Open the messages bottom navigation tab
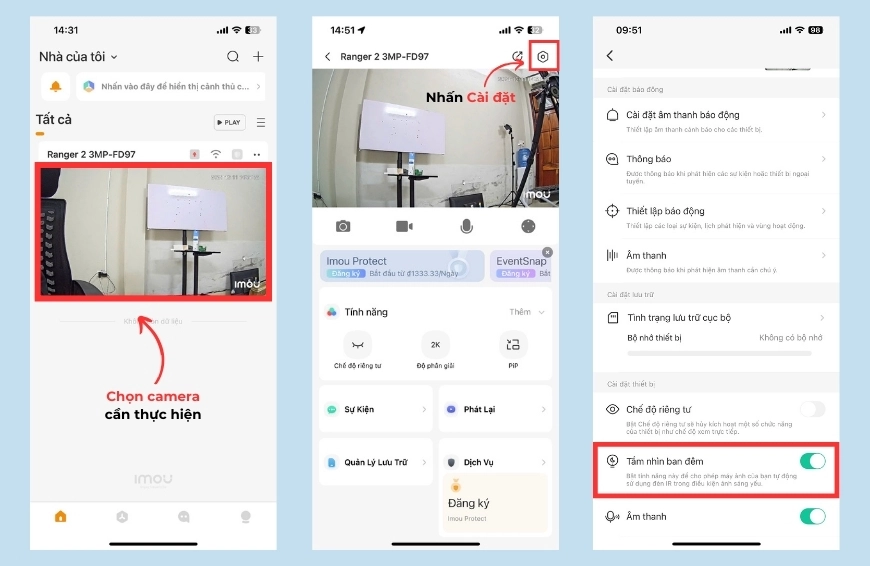The image size is (870, 566). pos(184,517)
